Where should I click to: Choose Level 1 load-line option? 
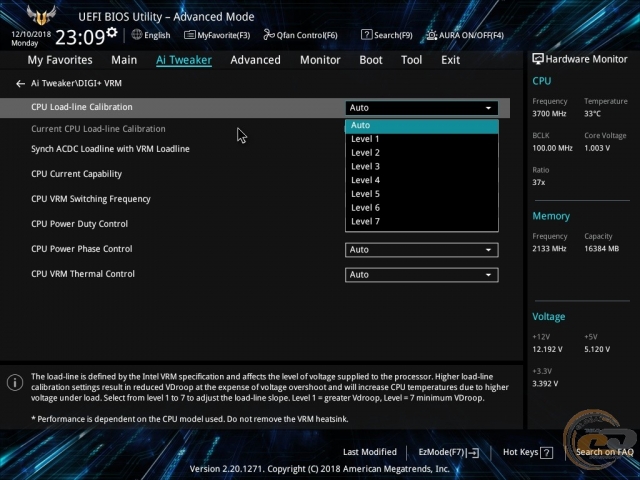coord(422,139)
